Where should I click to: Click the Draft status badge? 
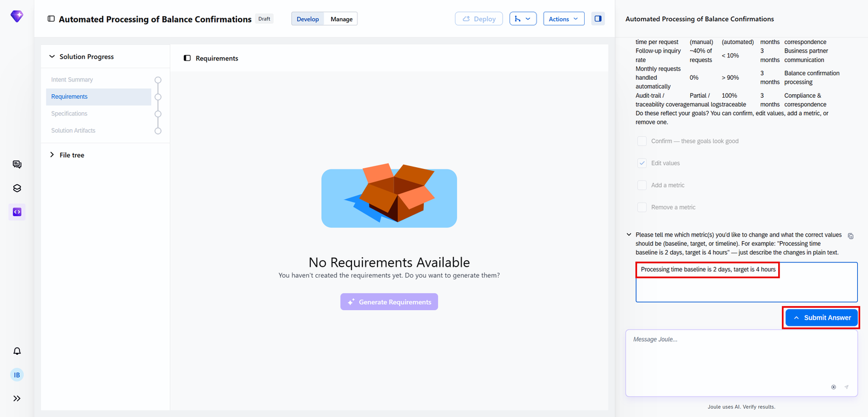tap(264, 19)
